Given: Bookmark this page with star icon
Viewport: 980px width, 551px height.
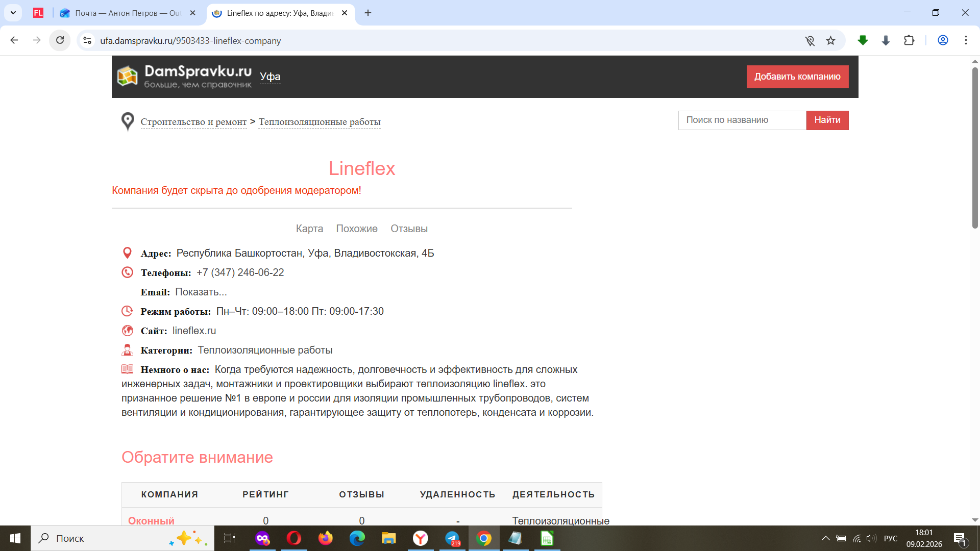Looking at the screenshot, I should click(x=831, y=41).
